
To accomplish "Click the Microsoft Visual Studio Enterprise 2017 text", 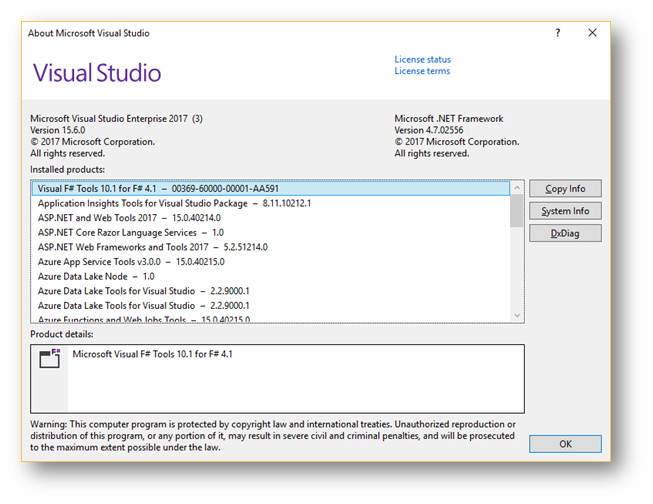I will click(x=116, y=119).
